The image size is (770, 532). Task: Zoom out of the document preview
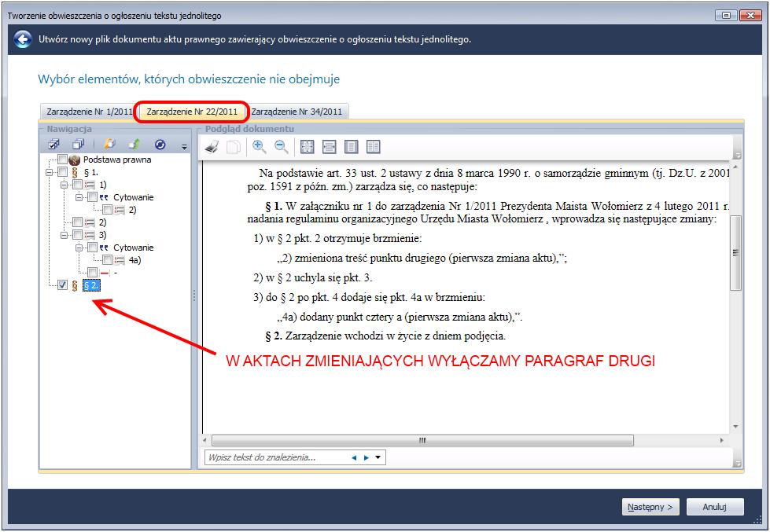[282, 147]
